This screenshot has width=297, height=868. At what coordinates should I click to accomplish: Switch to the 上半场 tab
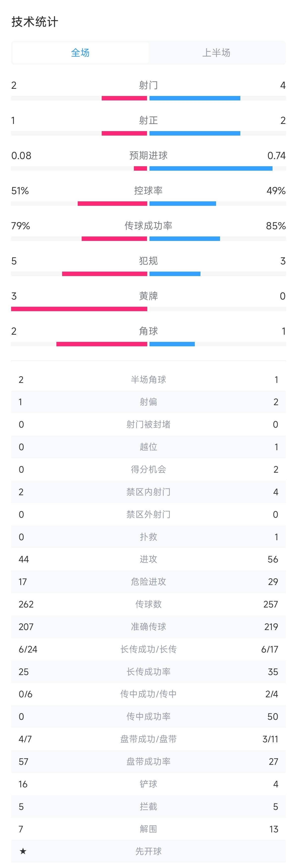(x=216, y=53)
